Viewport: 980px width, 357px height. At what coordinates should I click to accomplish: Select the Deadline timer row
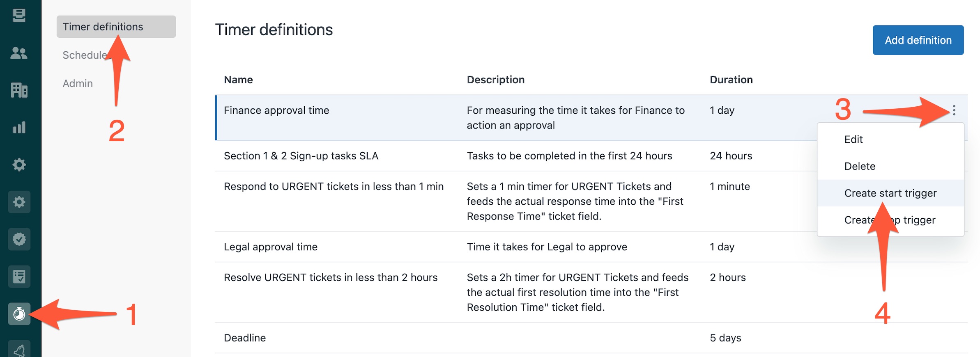[591, 338]
